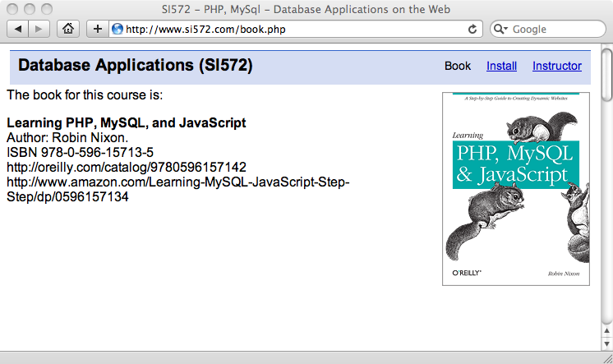
Task: Click the oreilly.com catalog URL text
Action: click(x=127, y=168)
